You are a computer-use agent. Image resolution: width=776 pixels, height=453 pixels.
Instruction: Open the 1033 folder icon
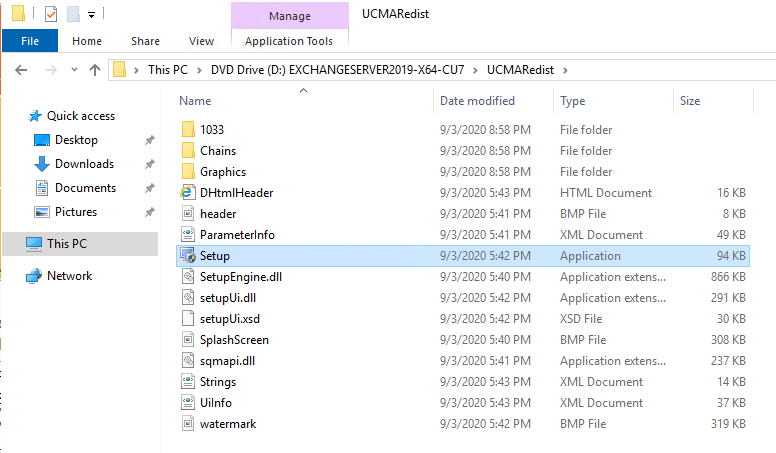tap(188, 130)
